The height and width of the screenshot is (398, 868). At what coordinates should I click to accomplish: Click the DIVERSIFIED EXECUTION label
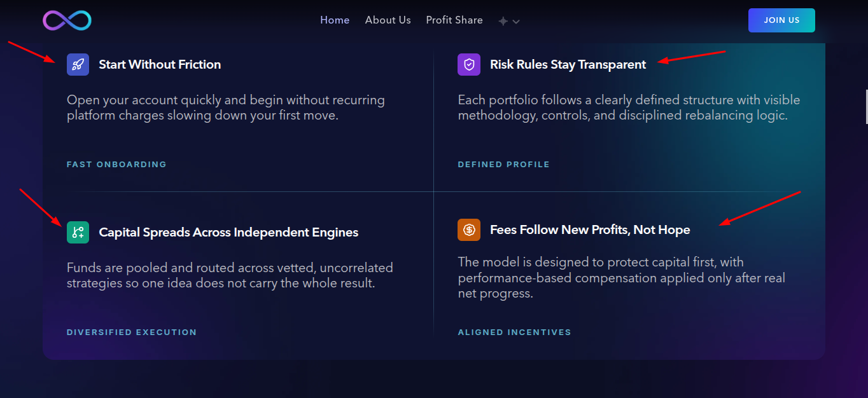tap(132, 333)
